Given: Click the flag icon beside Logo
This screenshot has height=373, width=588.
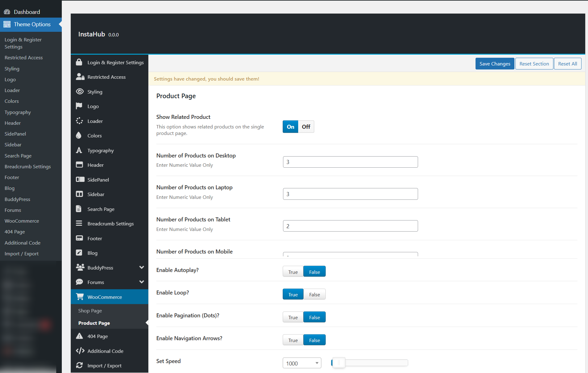Looking at the screenshot, I should pos(79,106).
